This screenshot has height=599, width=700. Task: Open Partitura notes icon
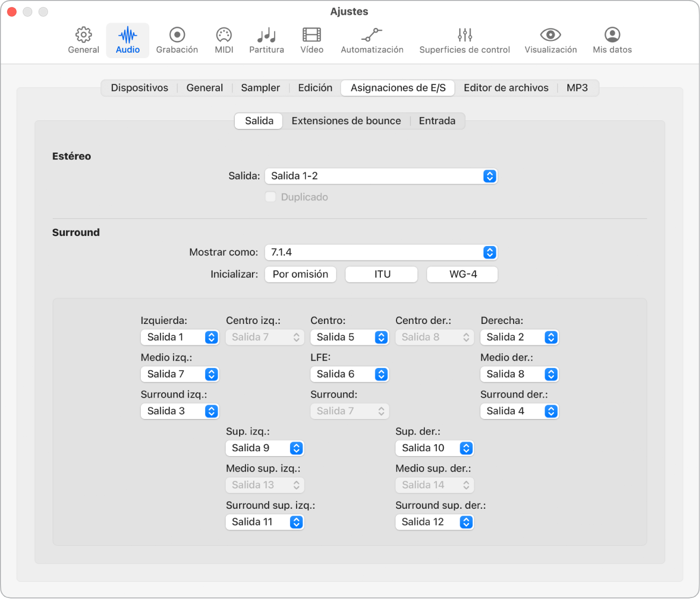[x=266, y=35]
